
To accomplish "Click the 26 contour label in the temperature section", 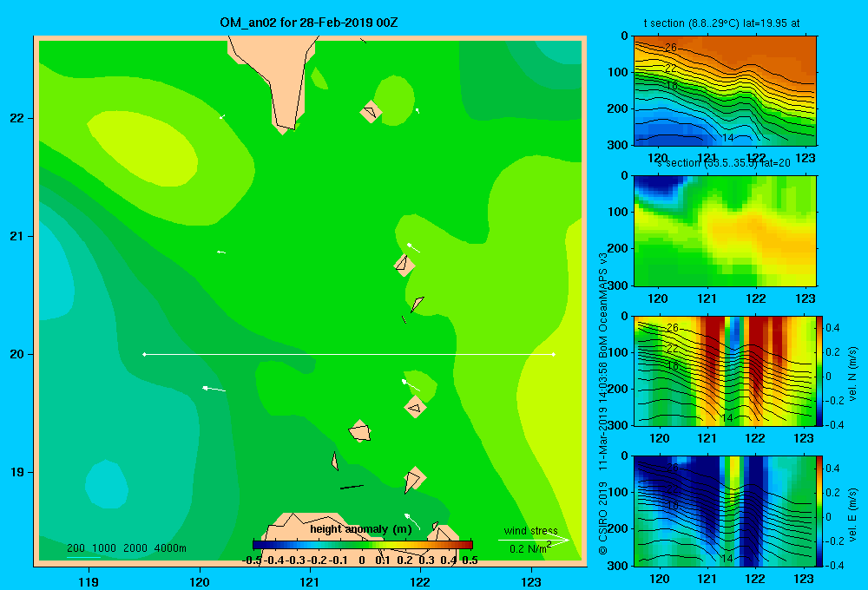I will [x=670, y=48].
